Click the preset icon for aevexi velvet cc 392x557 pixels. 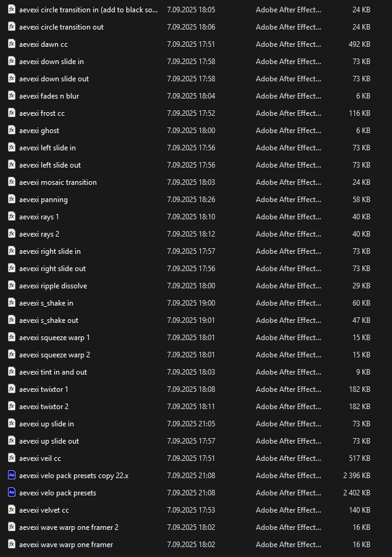pyautogui.click(x=12, y=510)
